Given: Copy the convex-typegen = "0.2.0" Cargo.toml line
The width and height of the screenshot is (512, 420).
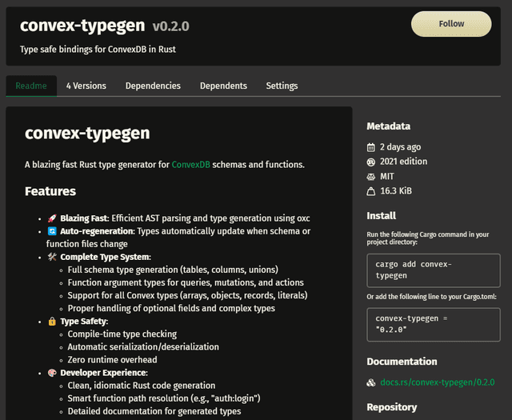Looking at the screenshot, I should [x=434, y=325].
